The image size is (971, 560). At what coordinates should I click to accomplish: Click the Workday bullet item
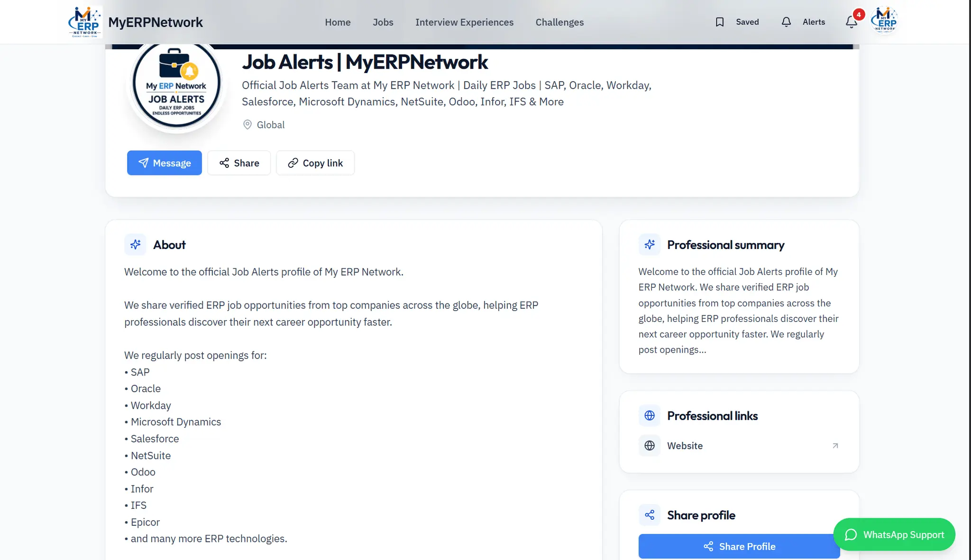147,405
